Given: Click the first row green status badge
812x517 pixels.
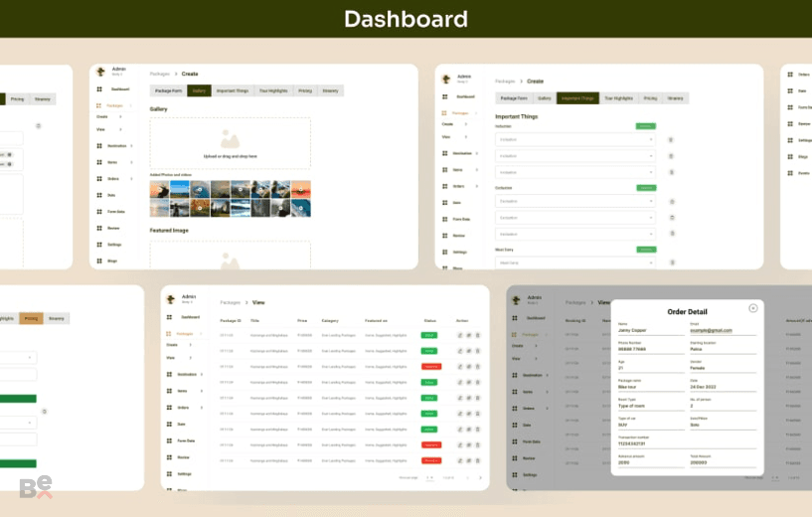Looking at the screenshot, I should click(x=429, y=335).
